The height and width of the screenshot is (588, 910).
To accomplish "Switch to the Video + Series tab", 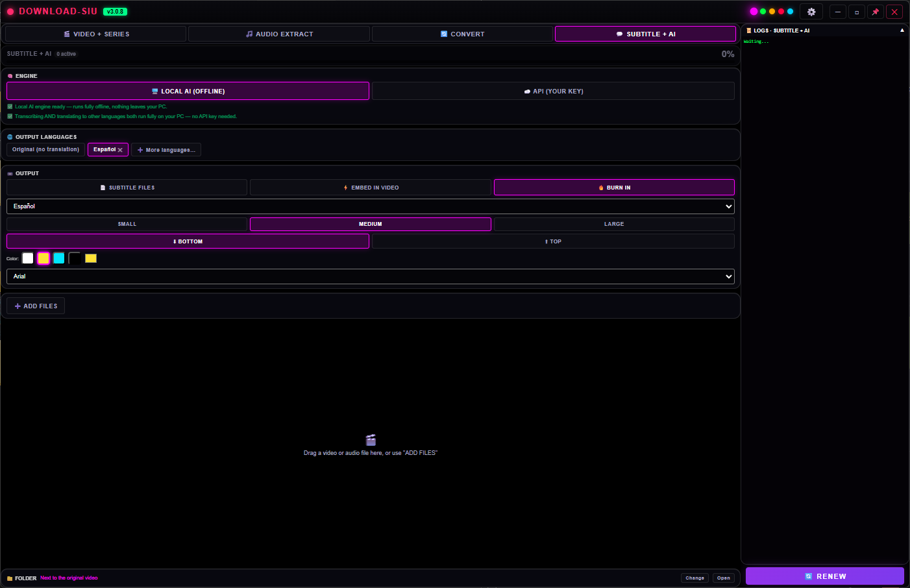I will [x=96, y=34].
